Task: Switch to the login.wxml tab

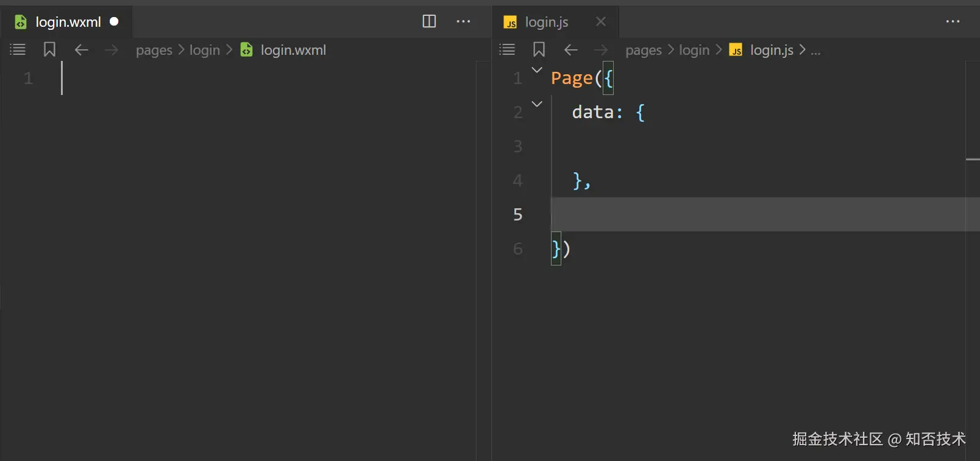Action: coord(68,22)
